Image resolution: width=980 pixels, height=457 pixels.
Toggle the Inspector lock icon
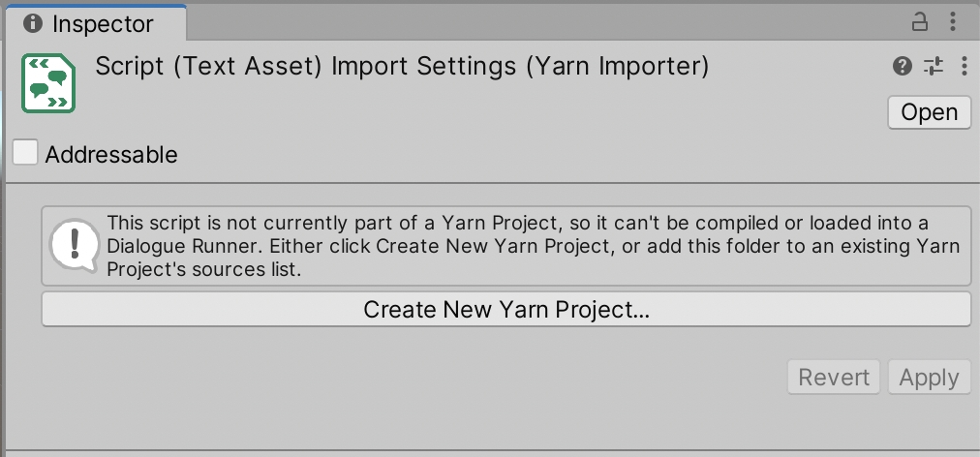coord(920,21)
